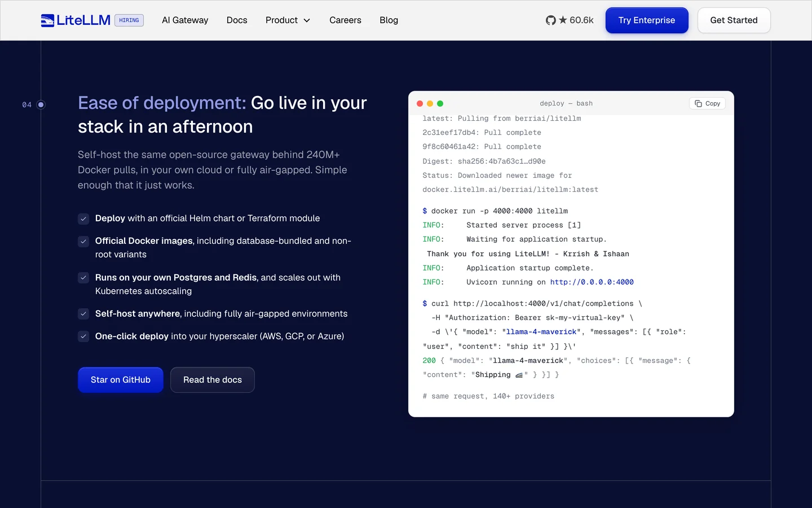Viewport: 812px width, 508px height.
Task: Click checkmark icon beside Self-host anywhere
Action: pyautogui.click(x=83, y=314)
